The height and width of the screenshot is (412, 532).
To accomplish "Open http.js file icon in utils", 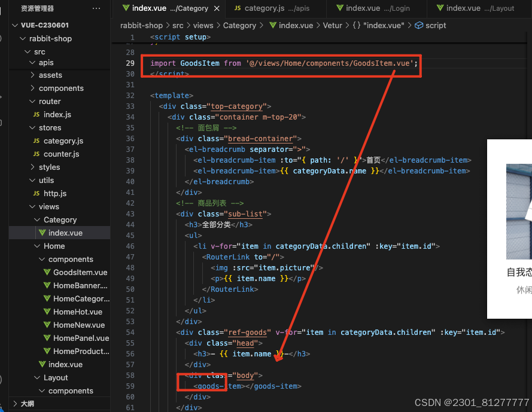I will coord(37,193).
